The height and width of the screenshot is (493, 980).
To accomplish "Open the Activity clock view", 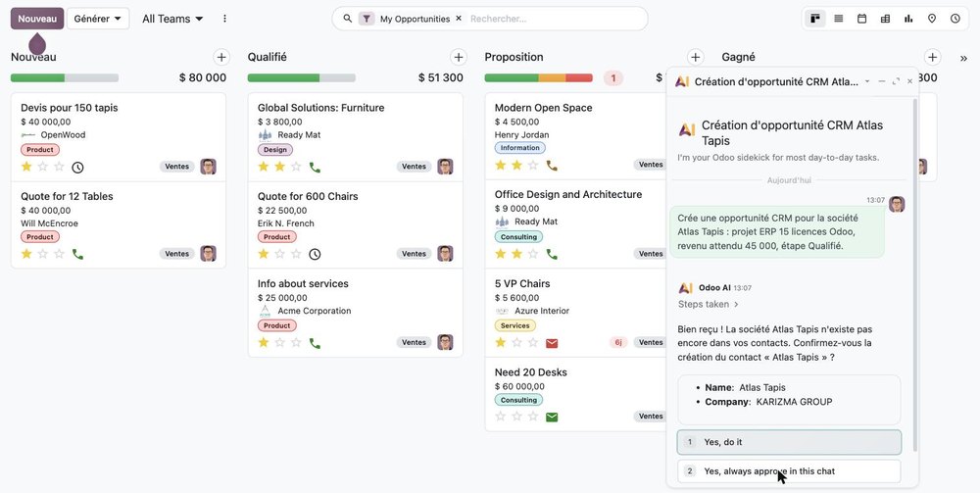I will coord(955,19).
